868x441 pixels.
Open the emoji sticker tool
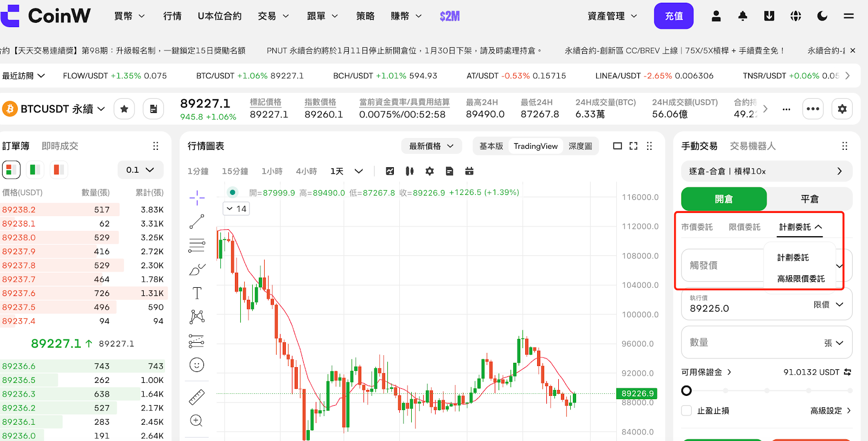pyautogui.click(x=196, y=365)
